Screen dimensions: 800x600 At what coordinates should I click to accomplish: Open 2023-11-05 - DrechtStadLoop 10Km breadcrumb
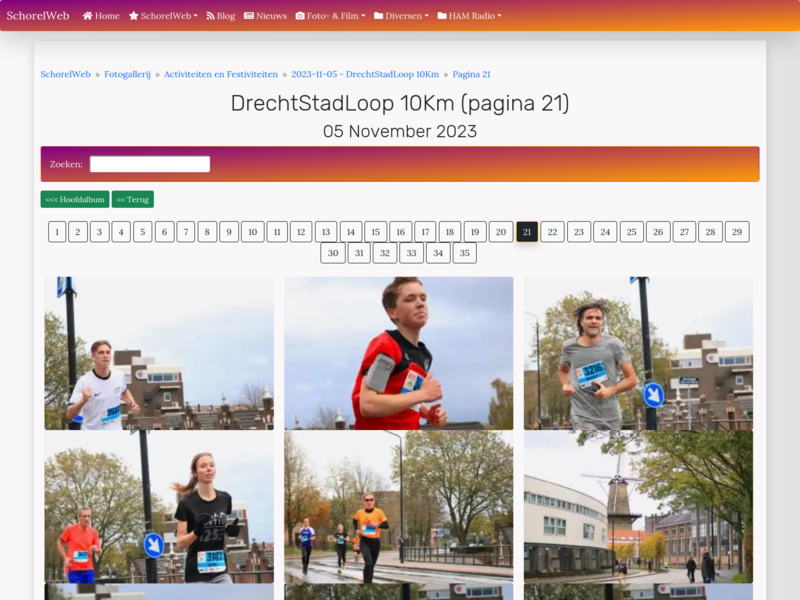(x=365, y=74)
